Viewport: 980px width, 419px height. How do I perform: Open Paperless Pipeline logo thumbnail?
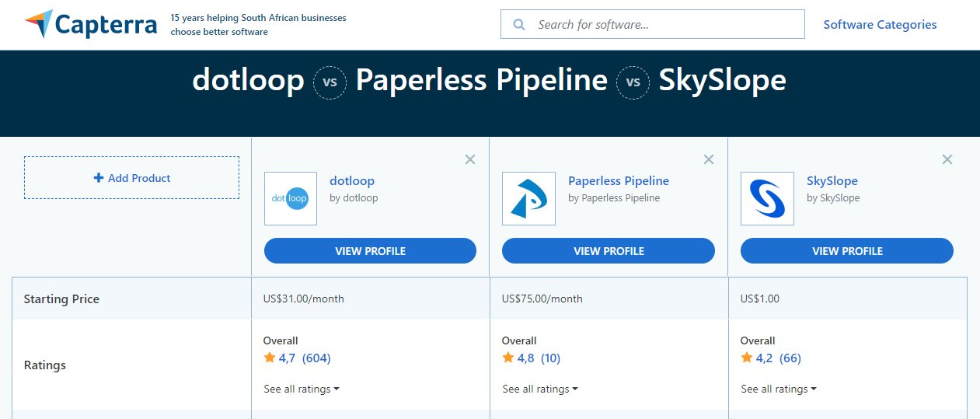[x=528, y=198]
